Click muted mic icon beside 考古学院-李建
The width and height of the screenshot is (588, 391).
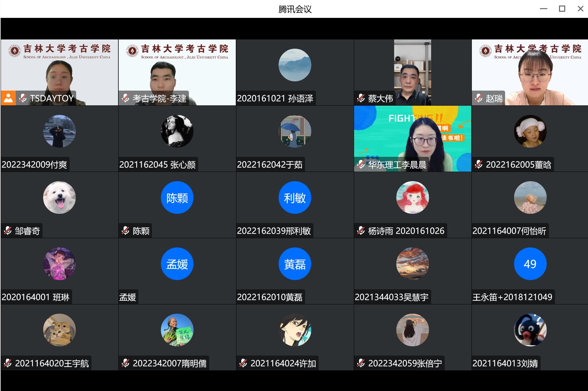(125, 98)
